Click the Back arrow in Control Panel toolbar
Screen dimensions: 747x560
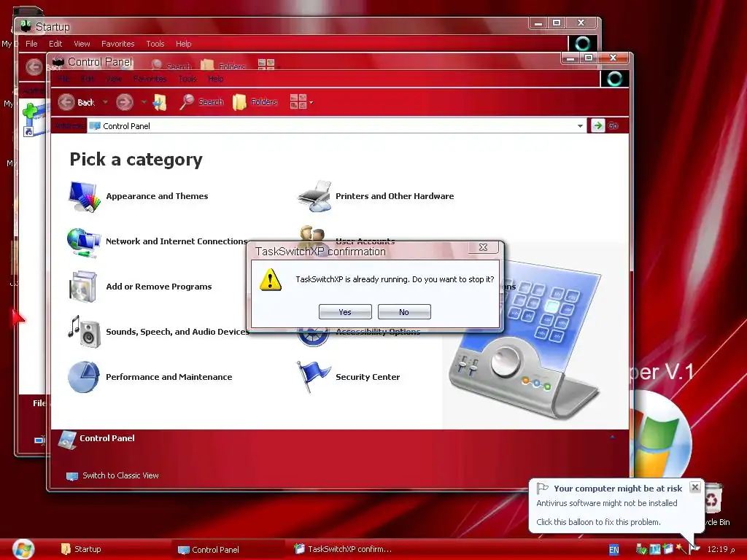[x=66, y=102]
